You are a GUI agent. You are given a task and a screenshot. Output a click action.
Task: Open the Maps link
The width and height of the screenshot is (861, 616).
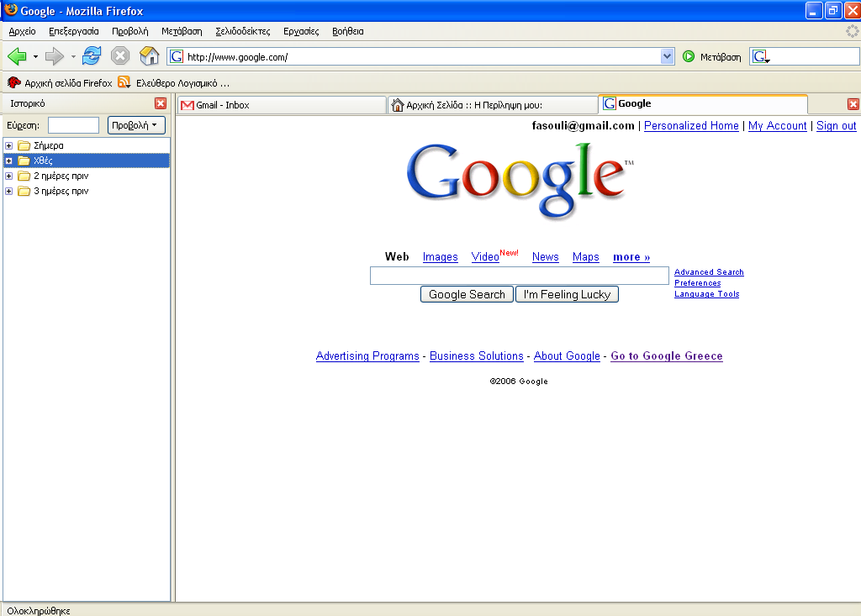coord(585,257)
